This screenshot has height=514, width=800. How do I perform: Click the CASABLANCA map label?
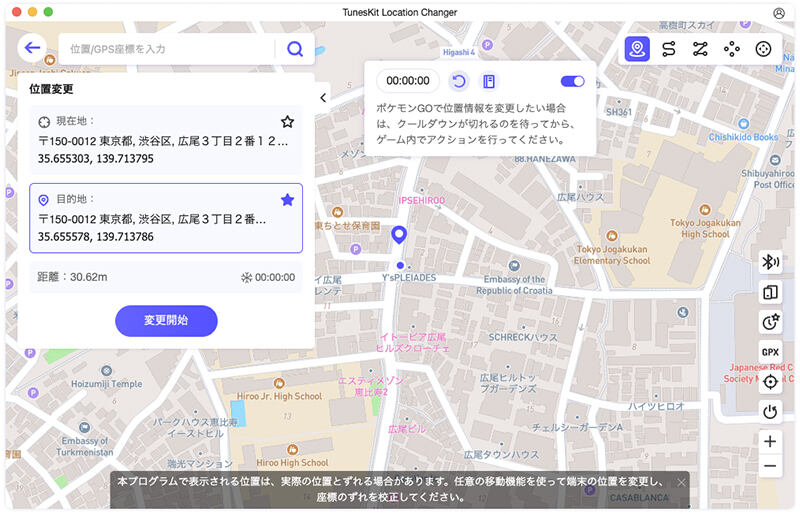click(x=639, y=498)
